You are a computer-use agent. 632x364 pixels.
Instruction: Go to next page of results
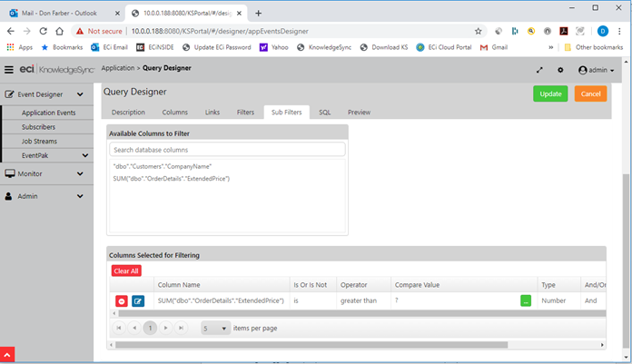point(165,328)
